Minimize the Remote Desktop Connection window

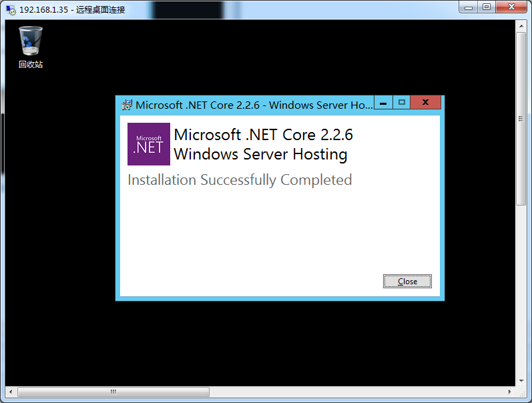469,7
